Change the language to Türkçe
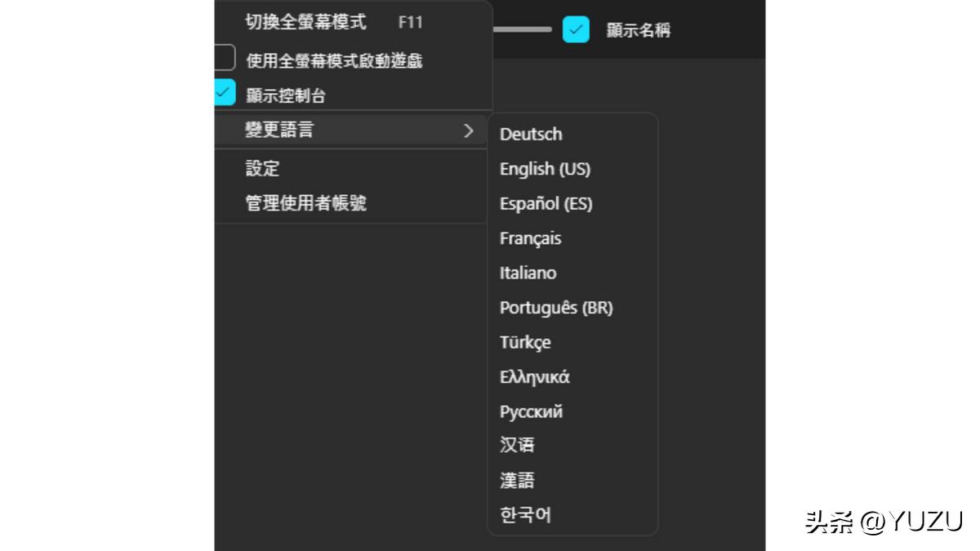 (525, 342)
